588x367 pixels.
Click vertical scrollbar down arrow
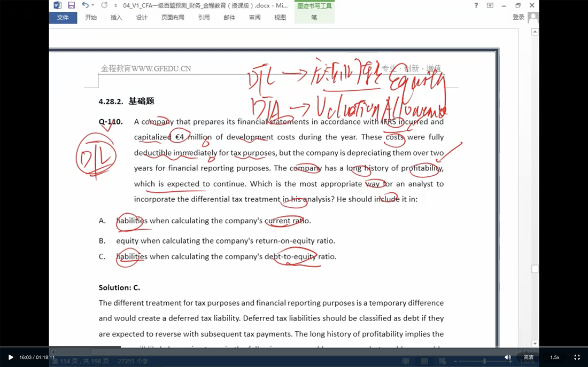pyautogui.click(x=535, y=343)
